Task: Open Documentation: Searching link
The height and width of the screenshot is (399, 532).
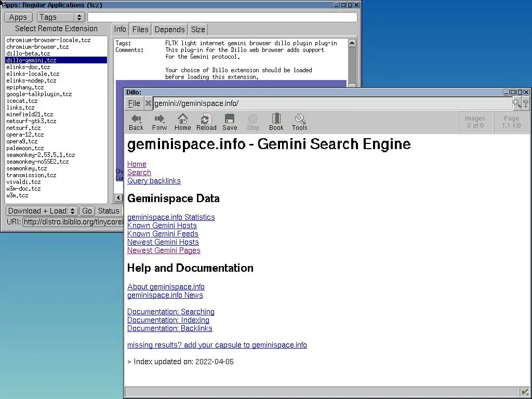Action: [x=170, y=312]
